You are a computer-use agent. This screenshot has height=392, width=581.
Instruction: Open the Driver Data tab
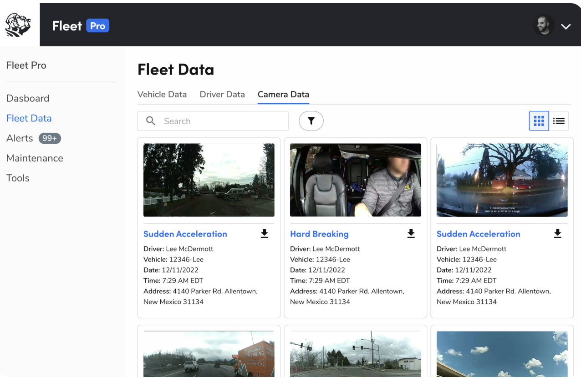click(222, 95)
